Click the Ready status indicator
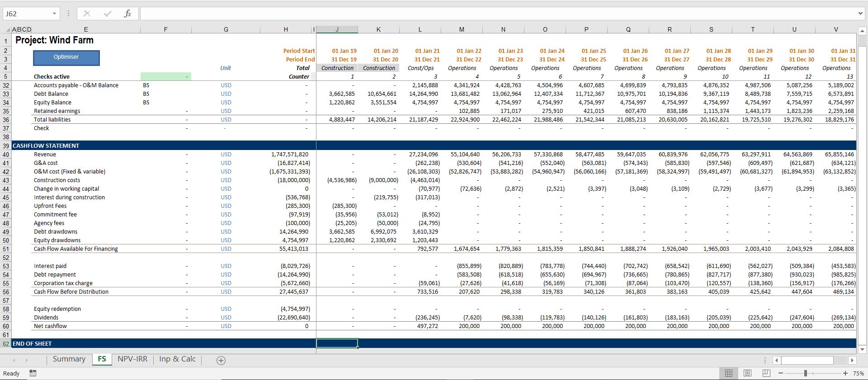The image size is (868, 380). point(11,373)
